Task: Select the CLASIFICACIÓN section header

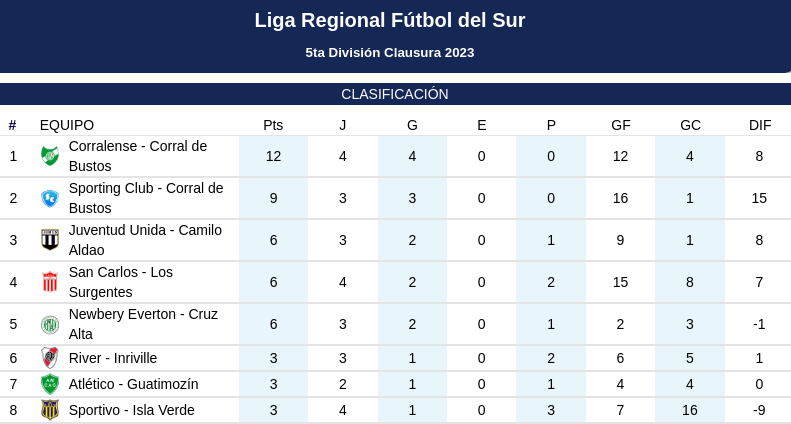Action: tap(395, 94)
